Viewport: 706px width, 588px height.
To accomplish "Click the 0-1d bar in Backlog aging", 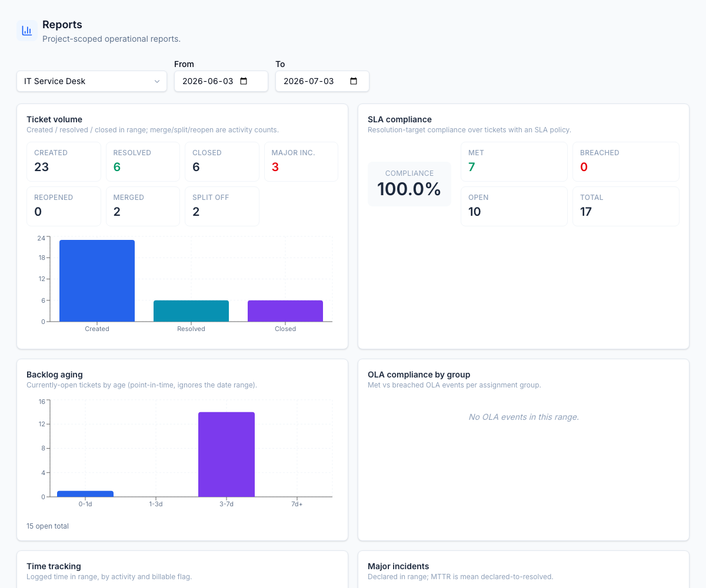I will [85, 494].
